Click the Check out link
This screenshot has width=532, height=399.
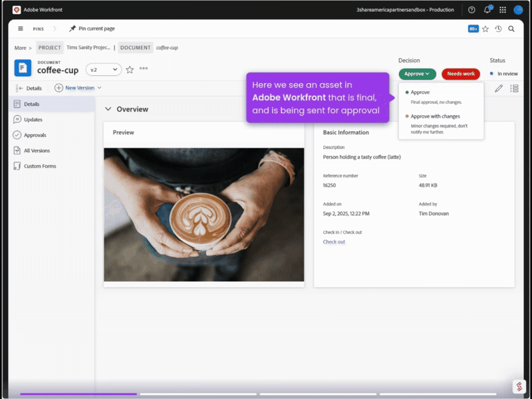(334, 241)
